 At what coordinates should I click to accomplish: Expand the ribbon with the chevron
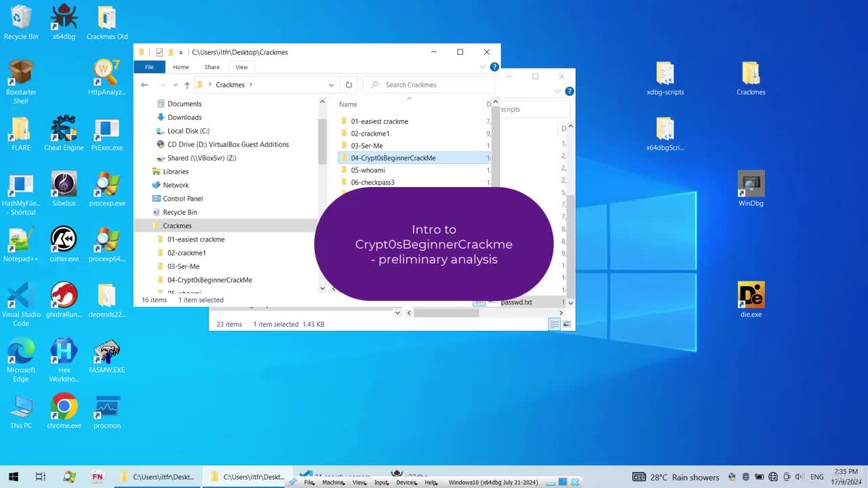pos(483,67)
